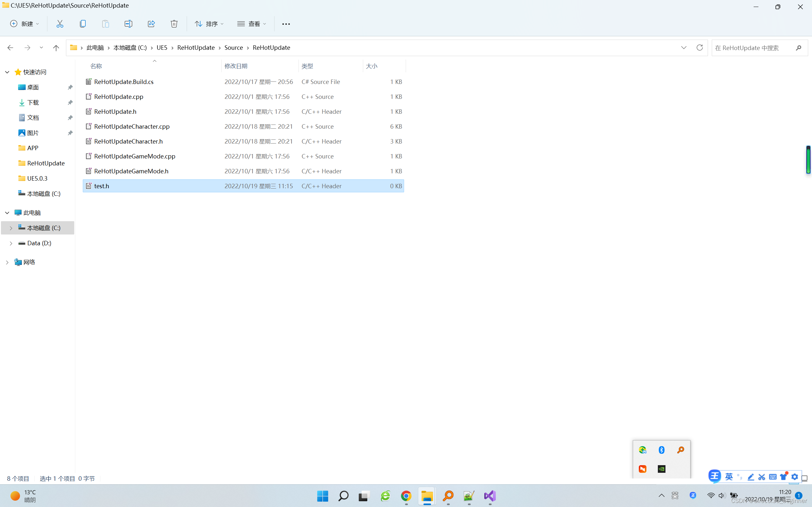Click the Bluetooth icon in tray popup
Viewport: 812px width, 507px height.
point(661,450)
